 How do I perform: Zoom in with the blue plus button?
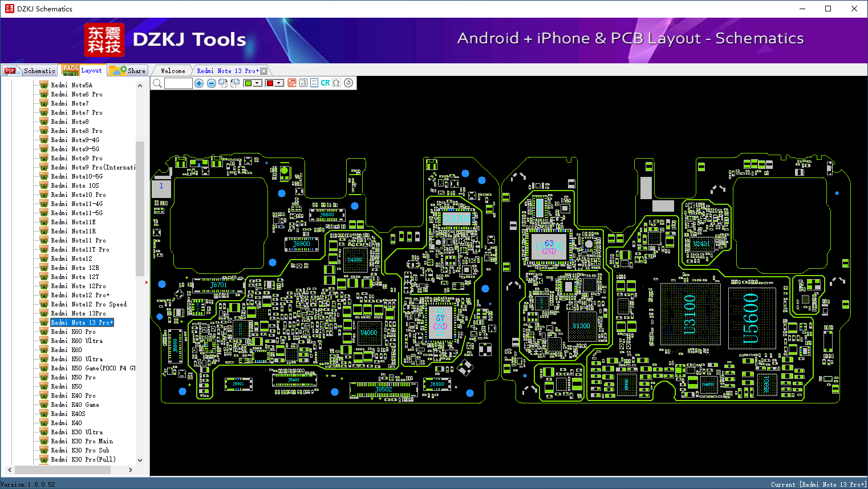(199, 83)
